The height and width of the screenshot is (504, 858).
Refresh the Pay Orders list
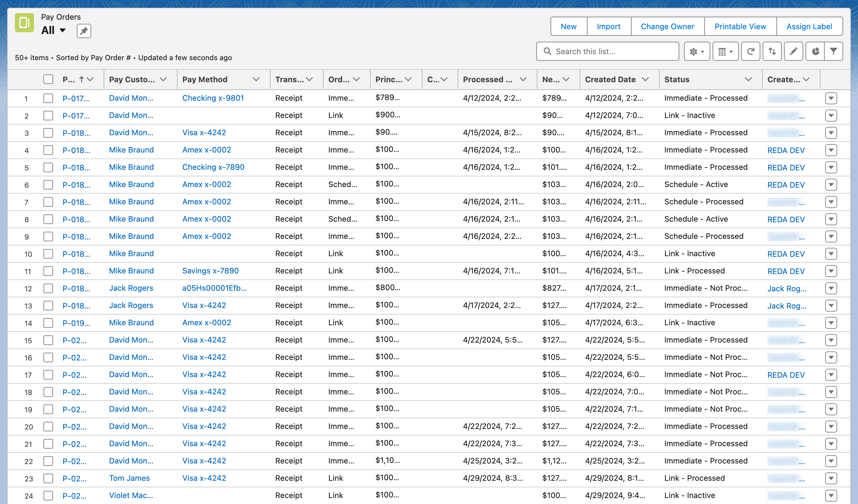click(750, 52)
